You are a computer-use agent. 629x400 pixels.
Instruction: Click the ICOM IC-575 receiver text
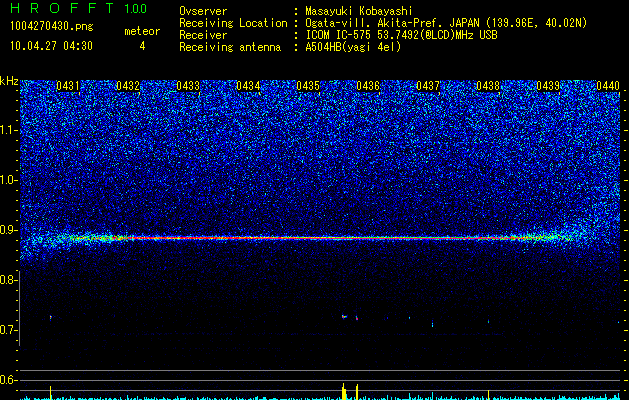(402, 35)
